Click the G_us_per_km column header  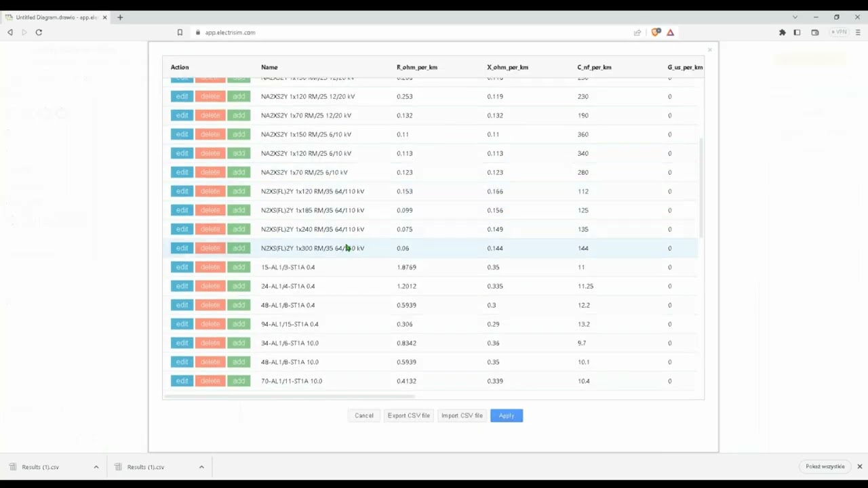(x=685, y=67)
